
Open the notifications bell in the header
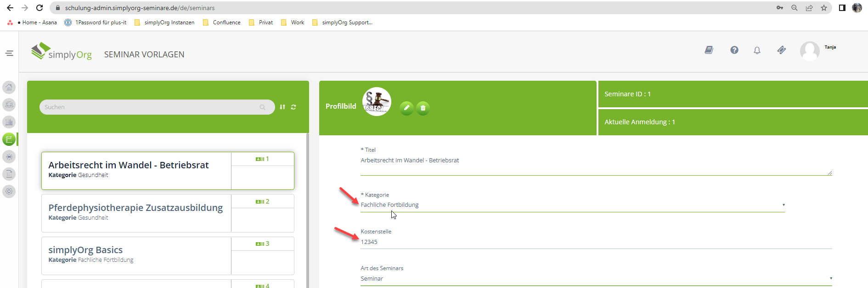coord(757,50)
